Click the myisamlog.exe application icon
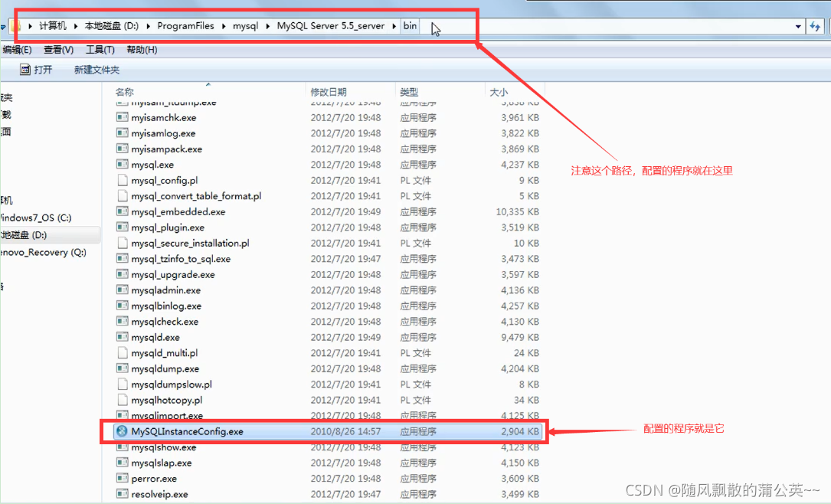This screenshot has height=504, width=831. click(123, 133)
